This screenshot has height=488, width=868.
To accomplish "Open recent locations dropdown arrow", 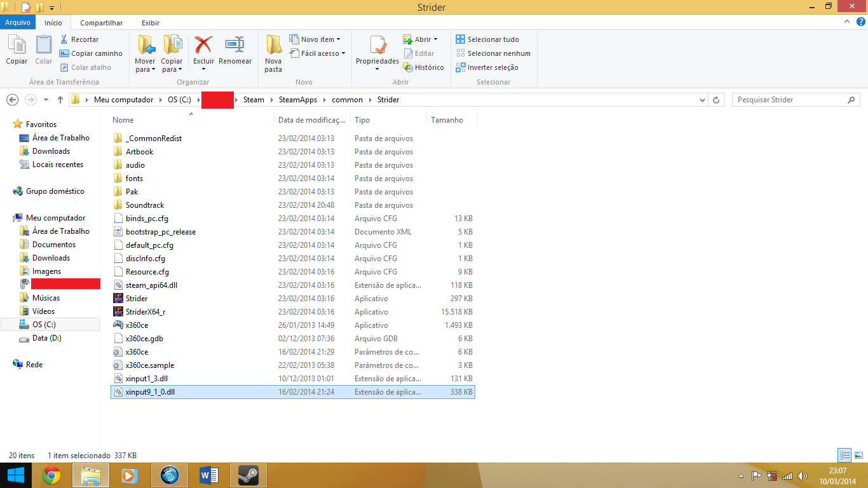I will (46, 100).
